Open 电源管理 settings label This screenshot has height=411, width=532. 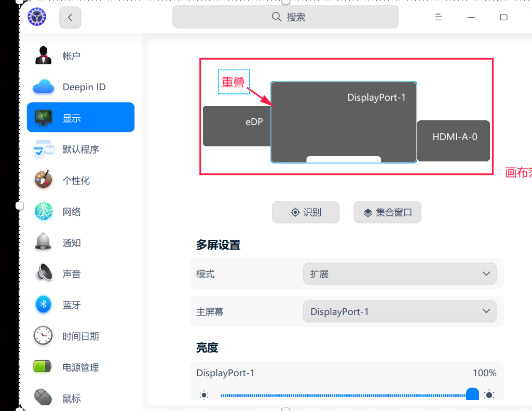coord(81,367)
